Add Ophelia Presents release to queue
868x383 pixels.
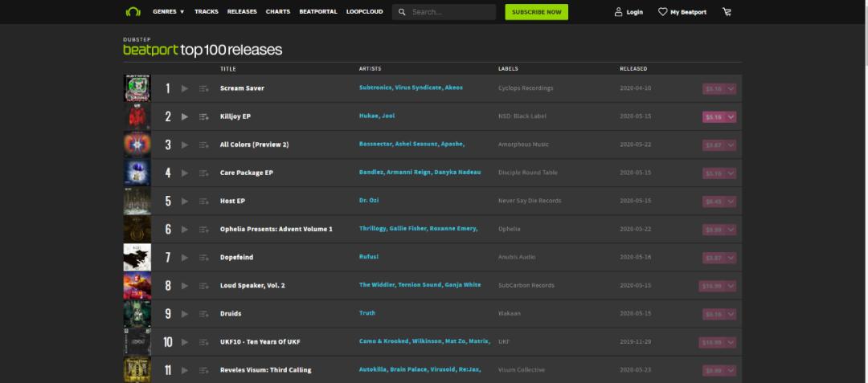point(203,230)
